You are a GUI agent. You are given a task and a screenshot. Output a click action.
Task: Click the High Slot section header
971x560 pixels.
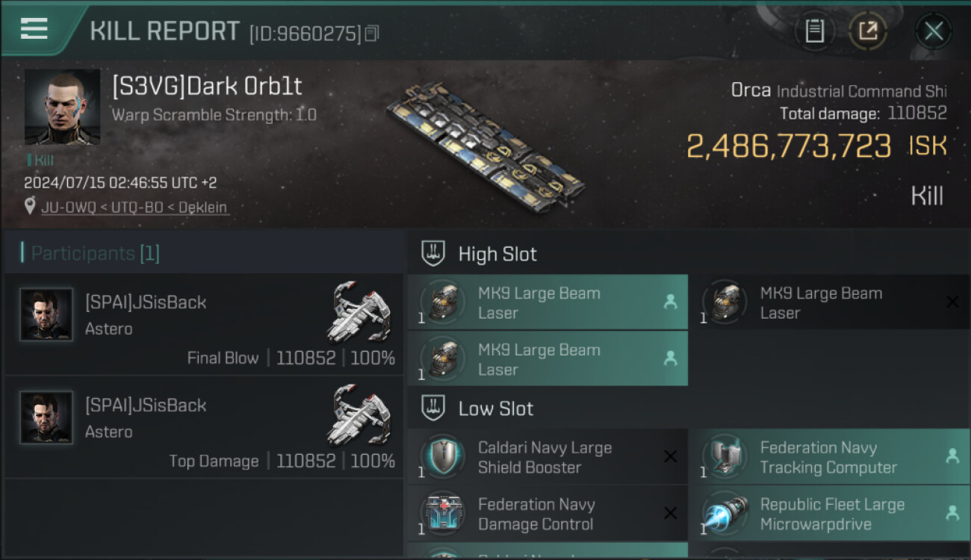497,254
